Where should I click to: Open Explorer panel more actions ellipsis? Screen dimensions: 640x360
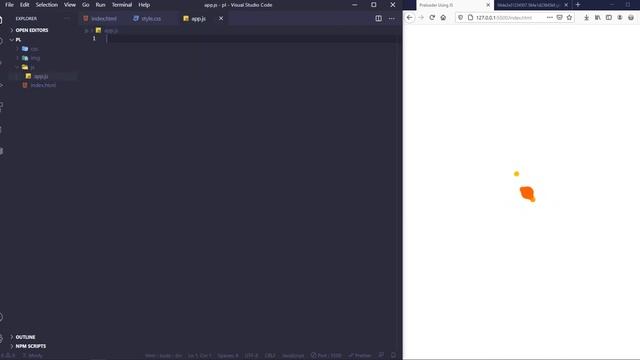pos(67,18)
